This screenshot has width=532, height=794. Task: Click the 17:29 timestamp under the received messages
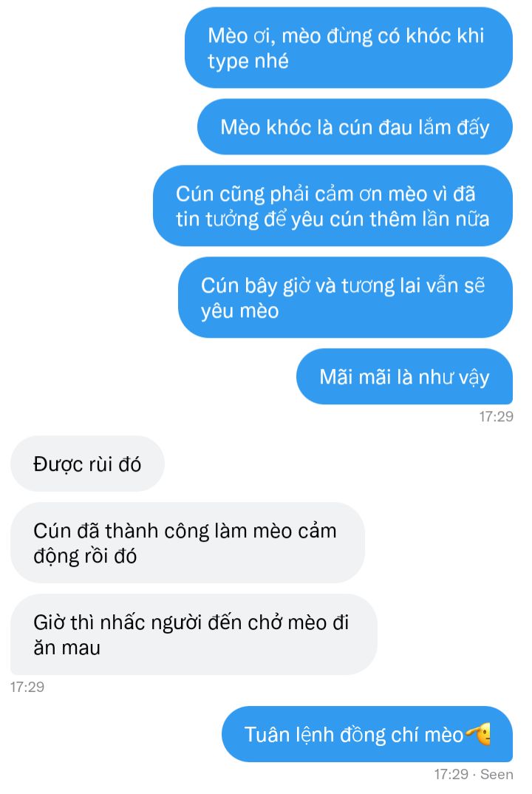pos(27,687)
